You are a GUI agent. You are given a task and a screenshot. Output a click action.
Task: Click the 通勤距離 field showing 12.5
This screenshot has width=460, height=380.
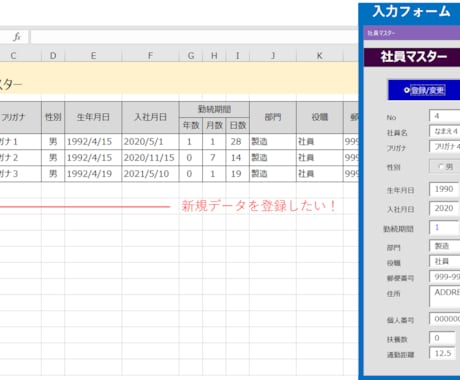coord(442,353)
